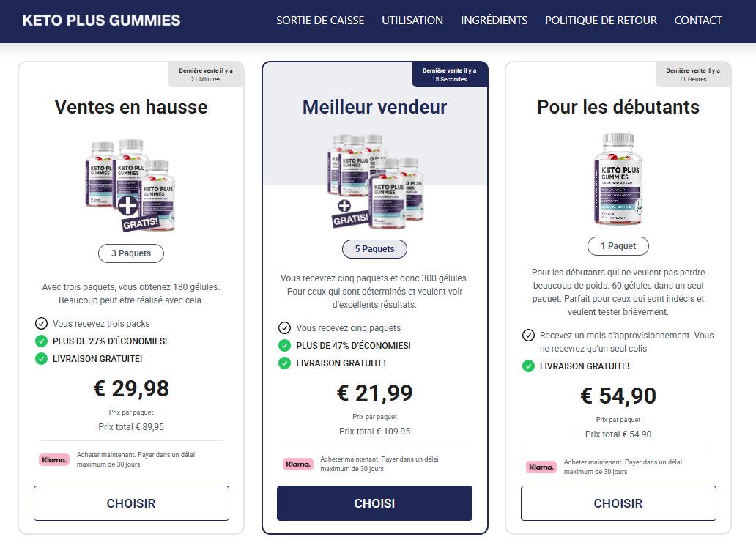The width and height of the screenshot is (756, 548).
Task: Click the green checkmark beside PLUS DE 47% D'ÉCONOMIES
Action: point(284,346)
